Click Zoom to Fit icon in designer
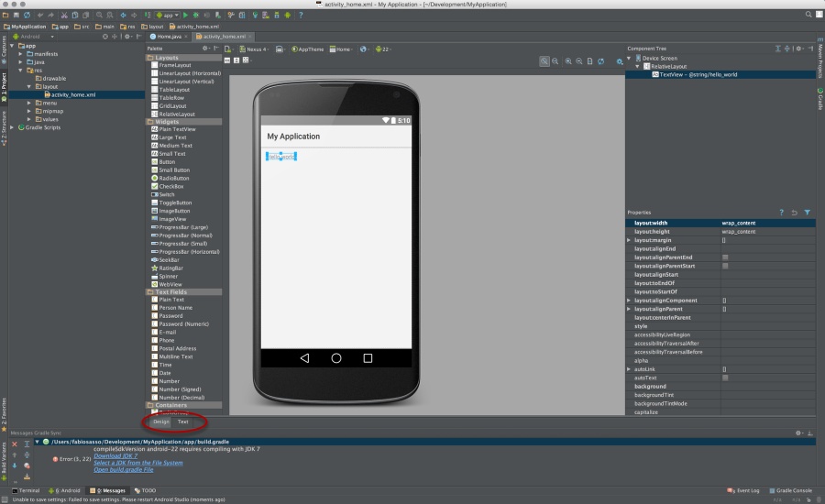The width and height of the screenshot is (825, 504). pyautogui.click(x=544, y=61)
